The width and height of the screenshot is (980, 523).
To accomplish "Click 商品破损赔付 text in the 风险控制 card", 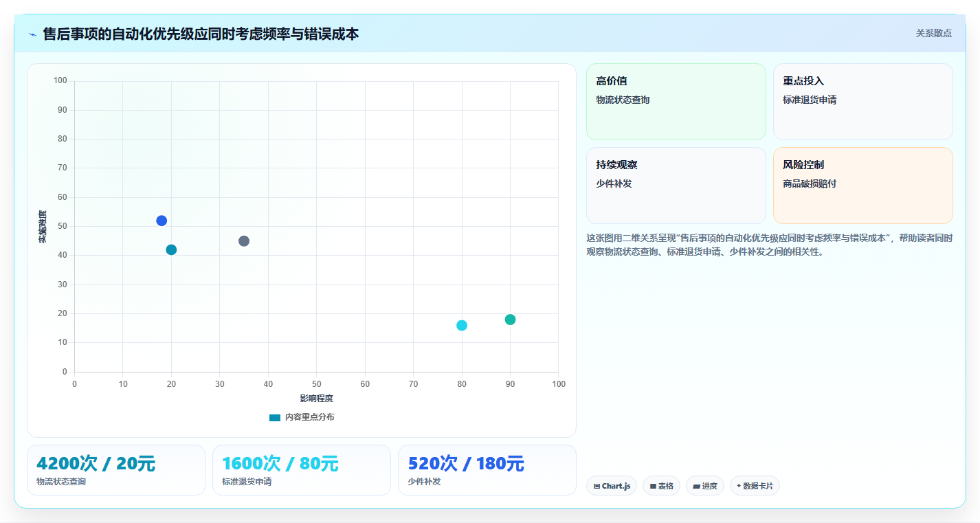I will (810, 183).
